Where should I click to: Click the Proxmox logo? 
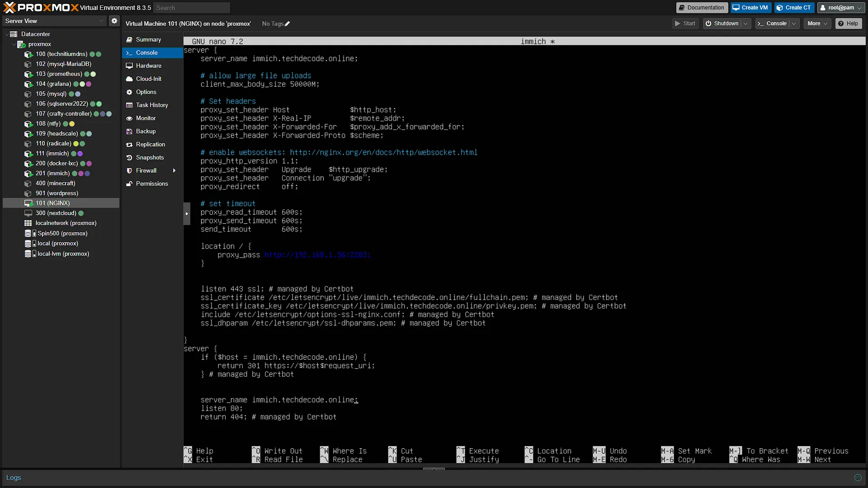point(41,8)
